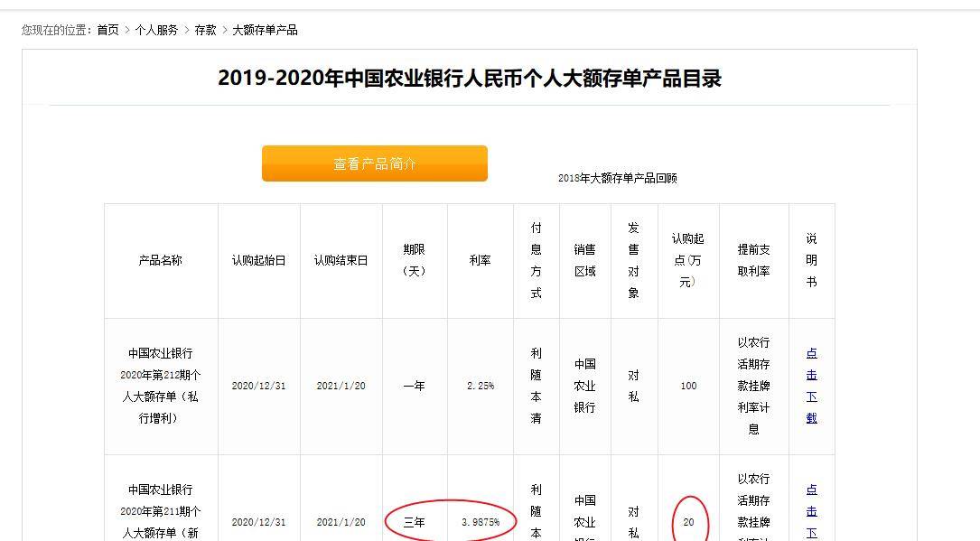Image resolution: width=980 pixels, height=541 pixels.
Task: Select the 期限（天） column header
Action: 415,260
